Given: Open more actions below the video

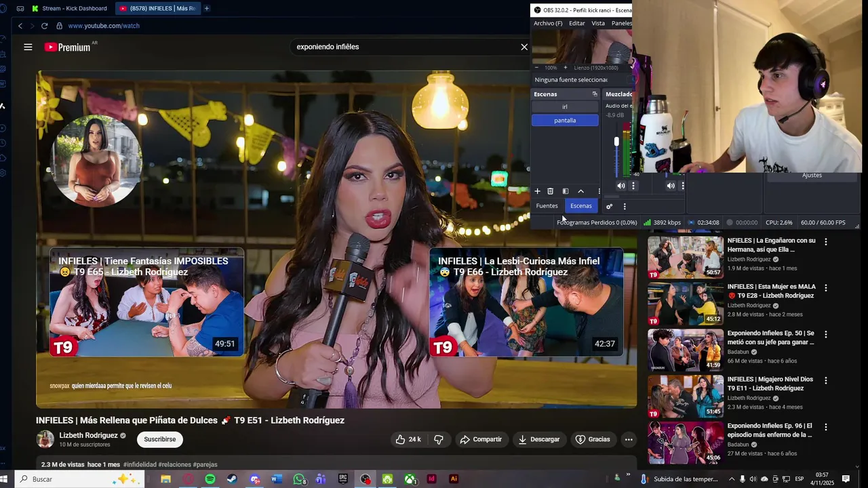Looking at the screenshot, I should pyautogui.click(x=629, y=439).
